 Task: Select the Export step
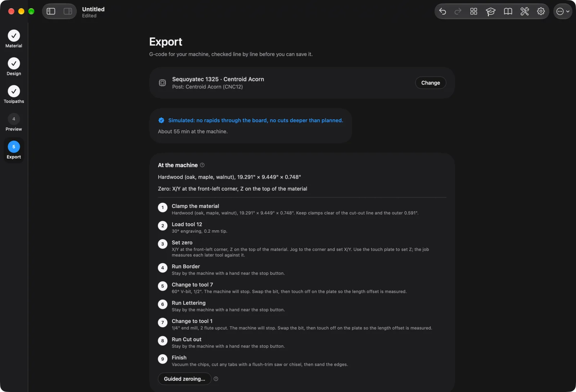[x=14, y=150]
